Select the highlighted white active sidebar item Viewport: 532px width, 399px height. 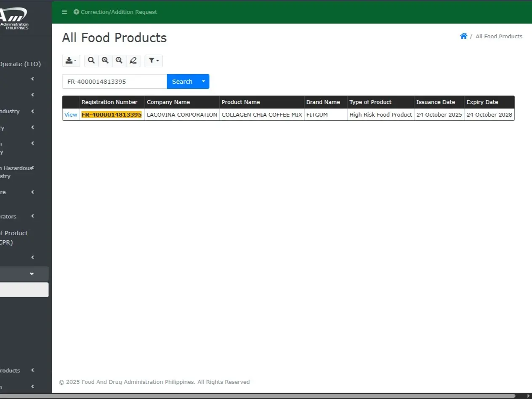pyautogui.click(x=24, y=290)
